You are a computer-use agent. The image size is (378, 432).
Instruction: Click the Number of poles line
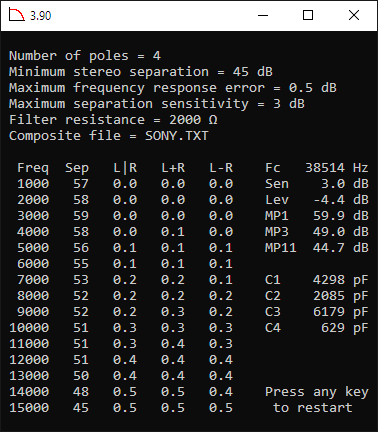[x=85, y=56]
